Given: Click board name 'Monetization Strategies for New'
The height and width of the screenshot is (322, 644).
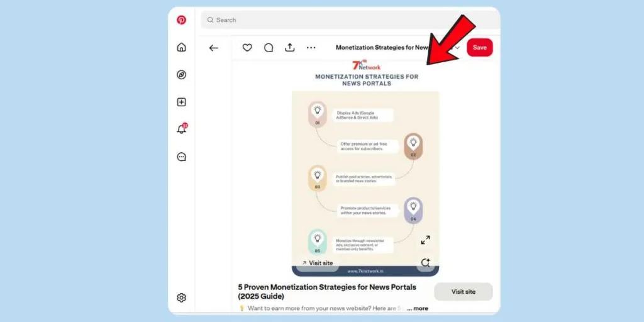Looking at the screenshot, I should pos(383,48).
